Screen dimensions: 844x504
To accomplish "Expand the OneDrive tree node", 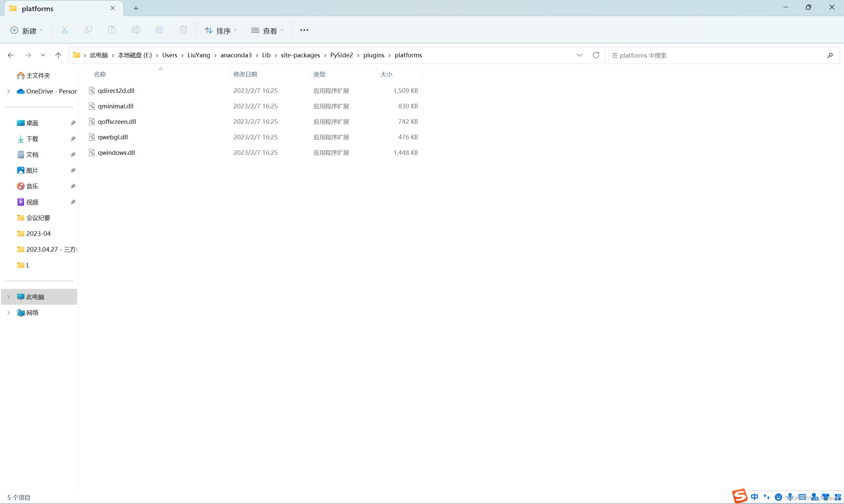I will click(9, 91).
